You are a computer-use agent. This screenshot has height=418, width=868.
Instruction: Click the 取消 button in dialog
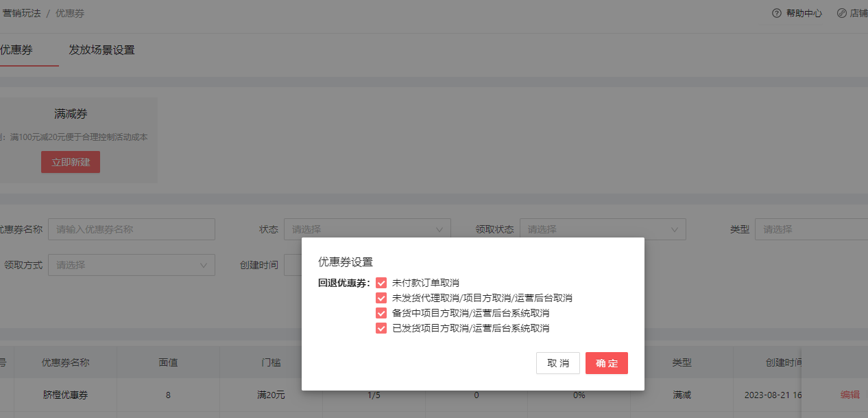click(x=557, y=363)
